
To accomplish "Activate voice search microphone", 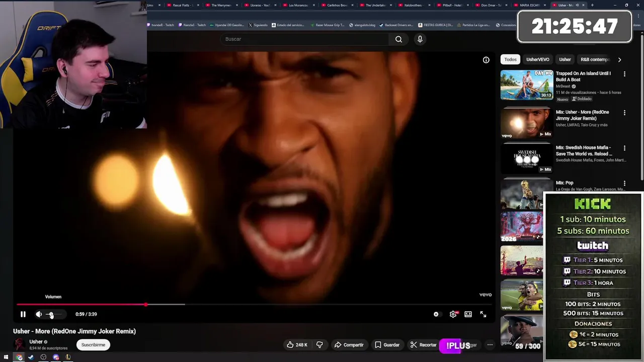I will coord(420,39).
